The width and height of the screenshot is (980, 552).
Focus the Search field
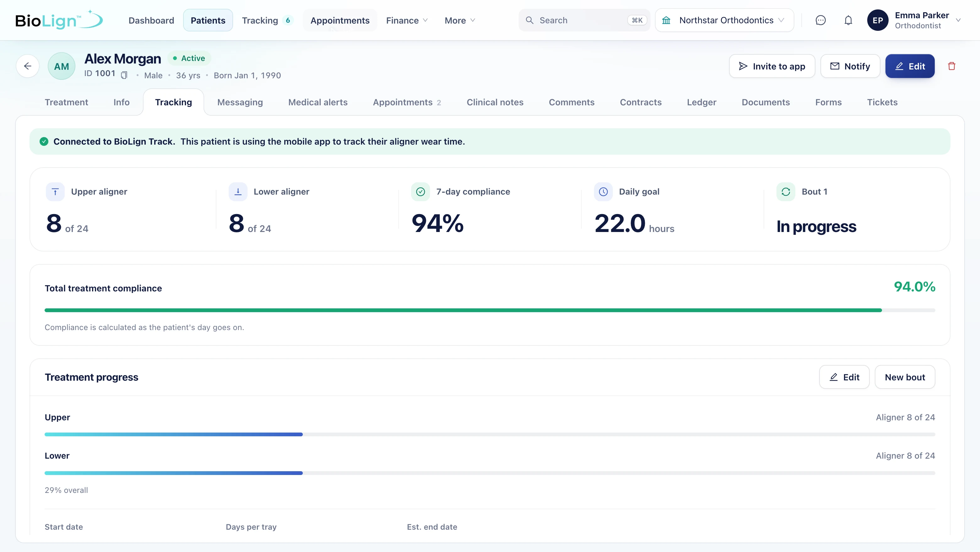(x=584, y=20)
